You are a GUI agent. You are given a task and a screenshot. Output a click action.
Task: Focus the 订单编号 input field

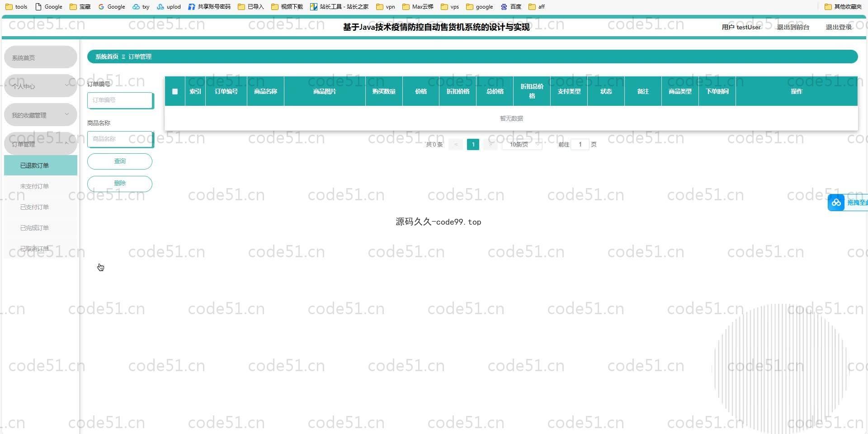(120, 100)
